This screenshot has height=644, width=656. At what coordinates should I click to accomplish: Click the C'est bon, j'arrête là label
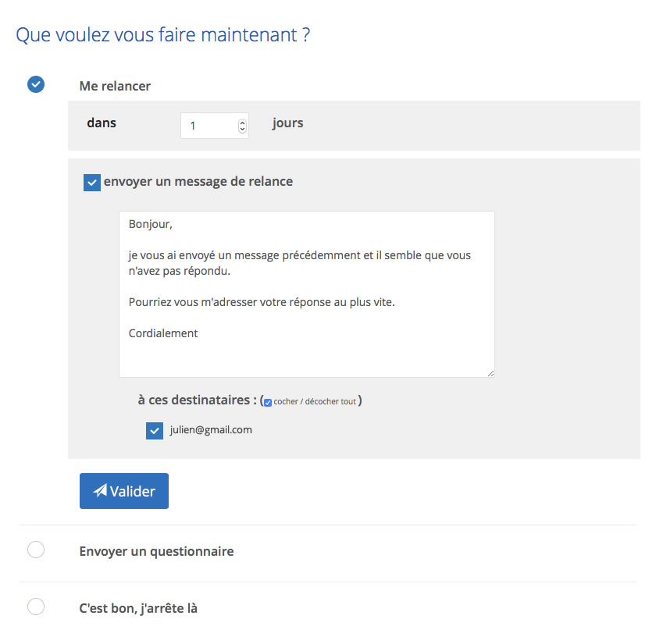(138, 608)
